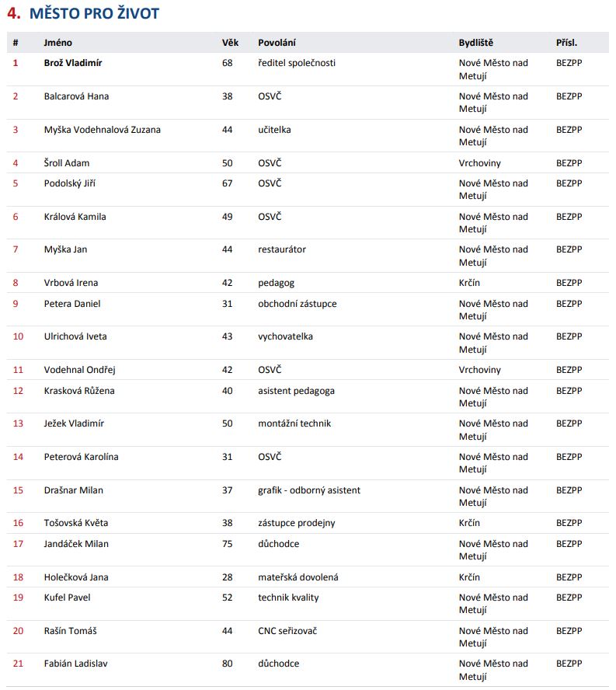Click the number 13 row index
The image size is (616, 690).
[18, 423]
